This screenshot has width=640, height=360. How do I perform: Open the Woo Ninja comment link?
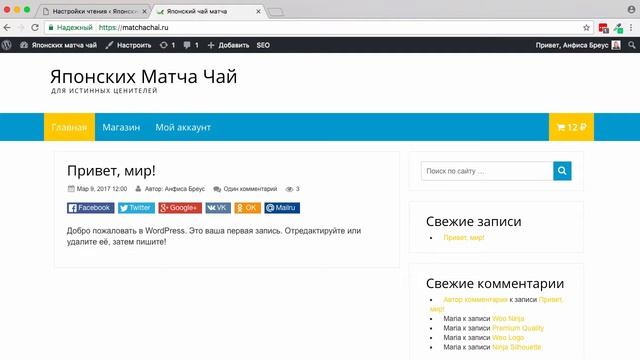508,318
